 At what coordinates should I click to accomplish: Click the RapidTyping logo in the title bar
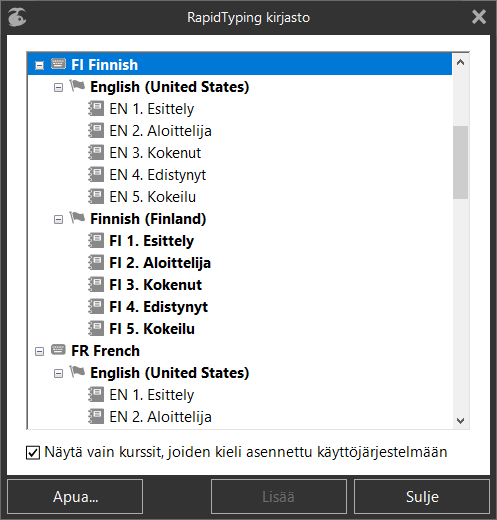(x=17, y=17)
